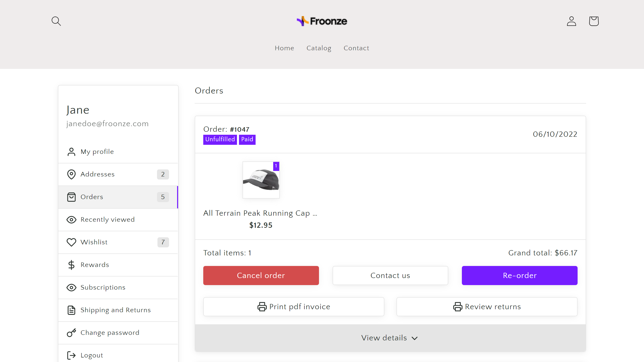Screen dimensions: 644x362
Task: Click order number #1047
Action: point(239,129)
